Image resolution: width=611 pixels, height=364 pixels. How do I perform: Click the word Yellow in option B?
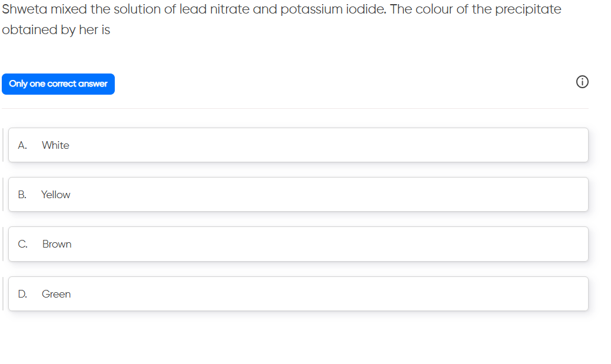pos(55,195)
